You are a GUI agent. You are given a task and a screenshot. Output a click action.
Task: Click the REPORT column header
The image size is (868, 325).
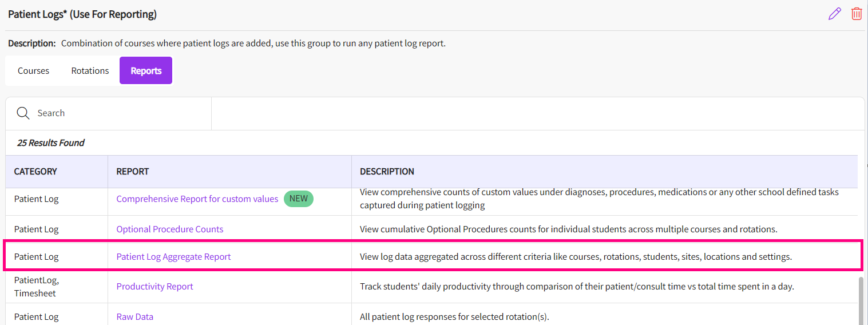[x=133, y=172]
